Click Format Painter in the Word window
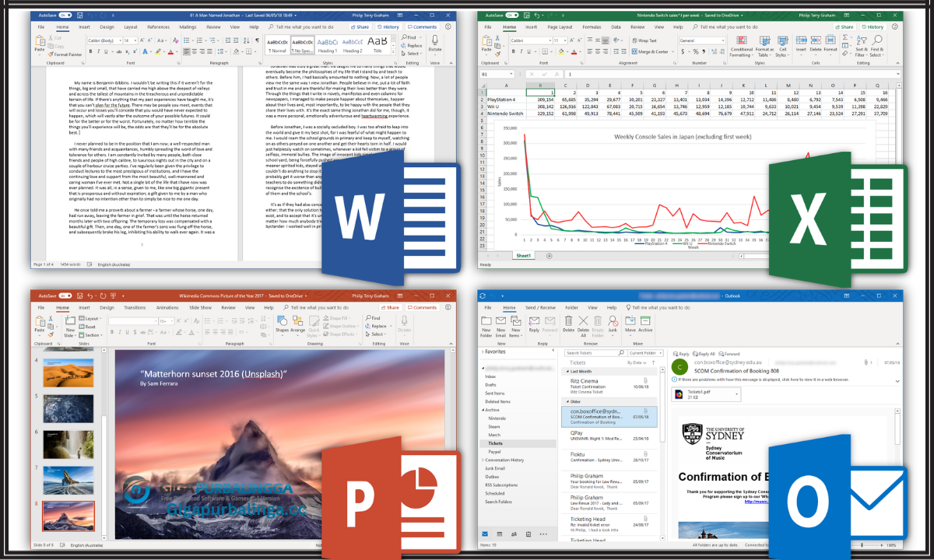This screenshot has height=560, width=934. click(x=65, y=54)
